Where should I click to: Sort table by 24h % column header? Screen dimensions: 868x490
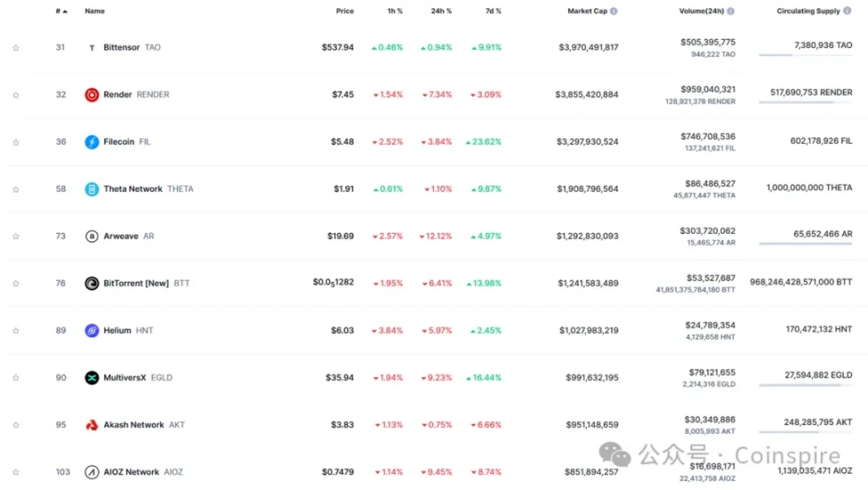pos(440,12)
